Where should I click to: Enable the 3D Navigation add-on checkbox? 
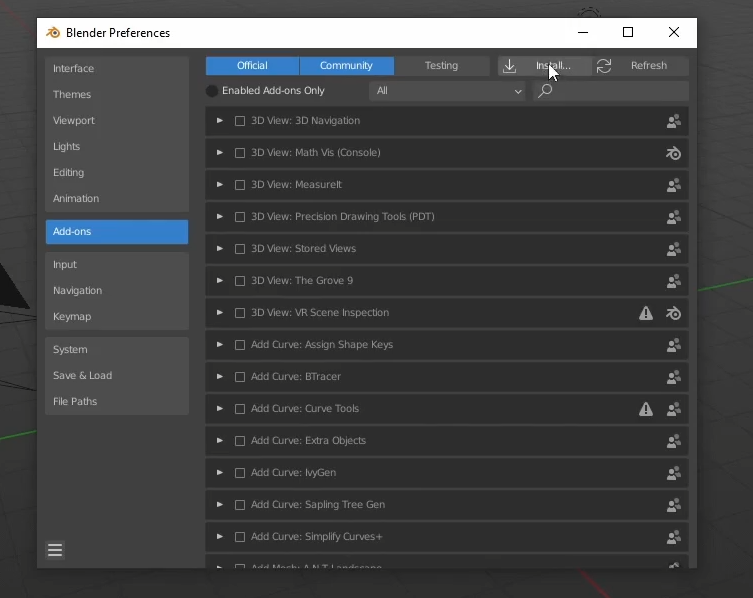pyautogui.click(x=240, y=121)
